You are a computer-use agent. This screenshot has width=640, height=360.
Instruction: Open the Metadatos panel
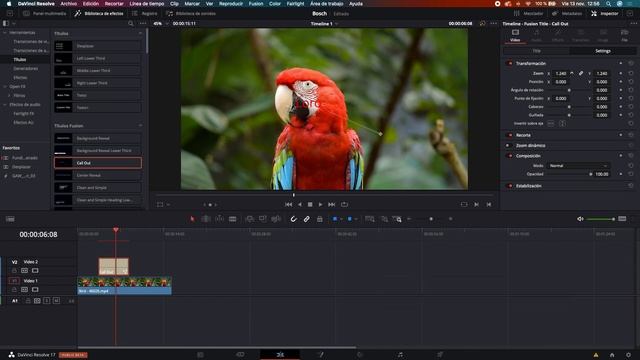(x=567, y=13)
